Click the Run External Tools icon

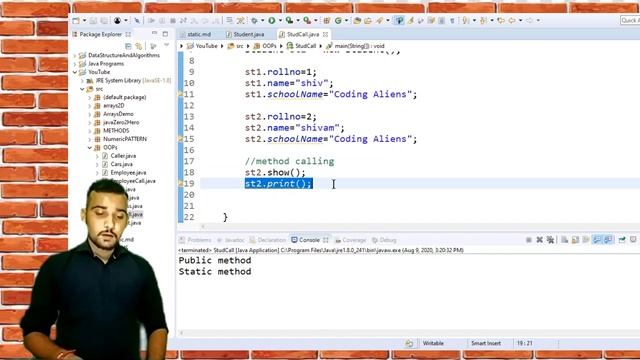point(307,20)
